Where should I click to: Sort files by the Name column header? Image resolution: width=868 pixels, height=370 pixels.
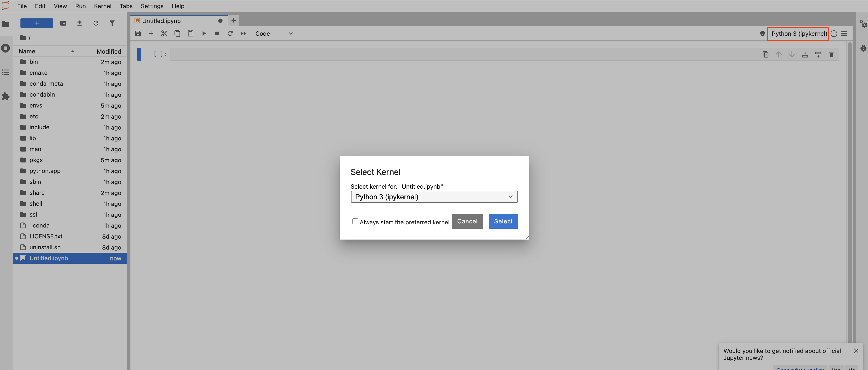pyautogui.click(x=27, y=51)
